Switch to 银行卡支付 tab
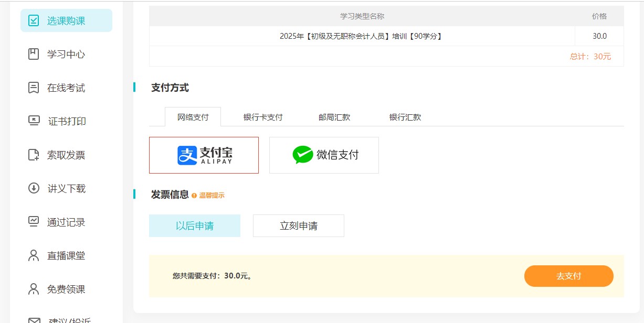 pos(263,117)
